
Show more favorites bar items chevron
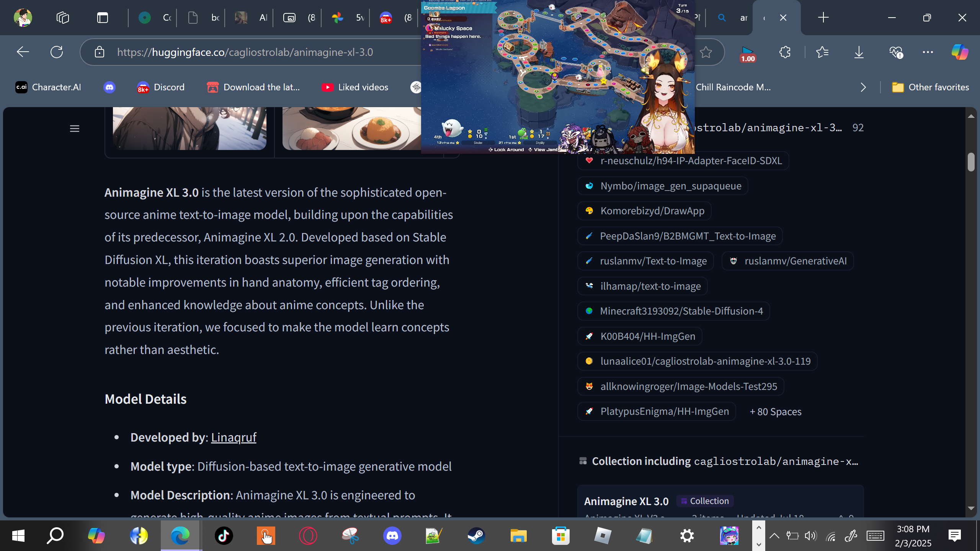click(x=863, y=87)
